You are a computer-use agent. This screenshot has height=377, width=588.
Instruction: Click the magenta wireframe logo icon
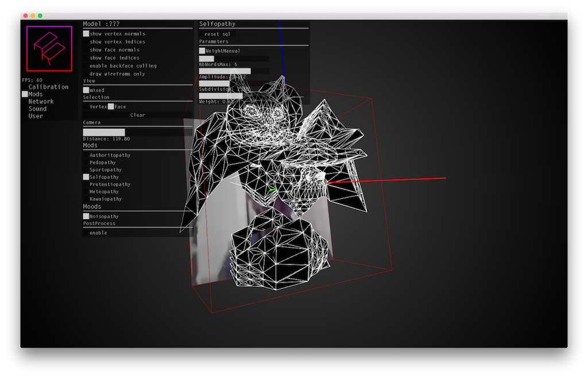tap(48, 49)
